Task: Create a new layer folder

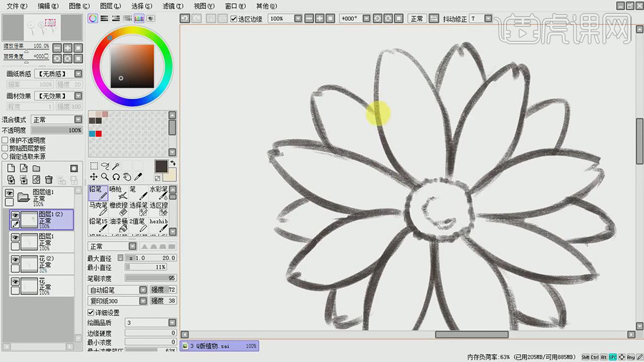Action: click(36, 168)
